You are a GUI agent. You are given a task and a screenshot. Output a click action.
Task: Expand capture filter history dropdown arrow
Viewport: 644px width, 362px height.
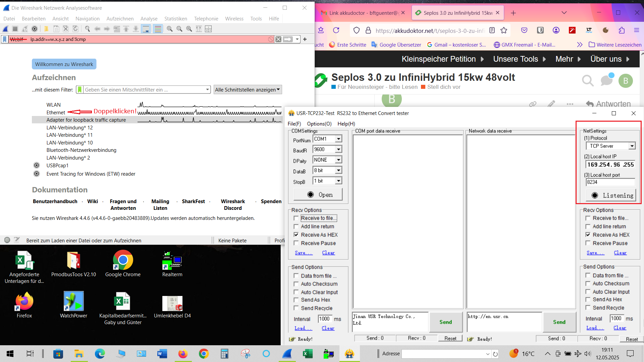[x=208, y=90]
